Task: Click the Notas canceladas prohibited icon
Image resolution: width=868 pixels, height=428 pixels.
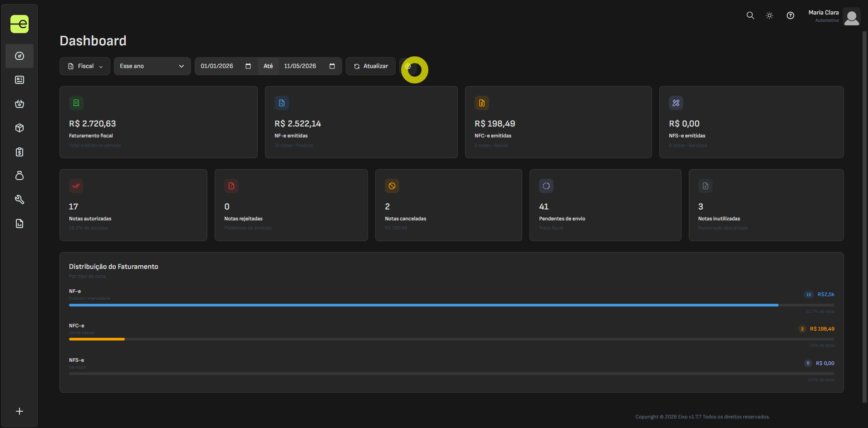Action: 392,186
